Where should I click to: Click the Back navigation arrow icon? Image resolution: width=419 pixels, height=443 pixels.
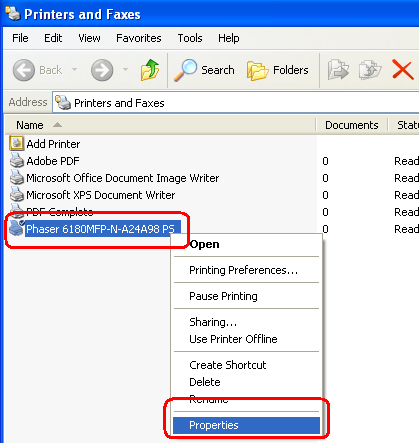(24, 70)
